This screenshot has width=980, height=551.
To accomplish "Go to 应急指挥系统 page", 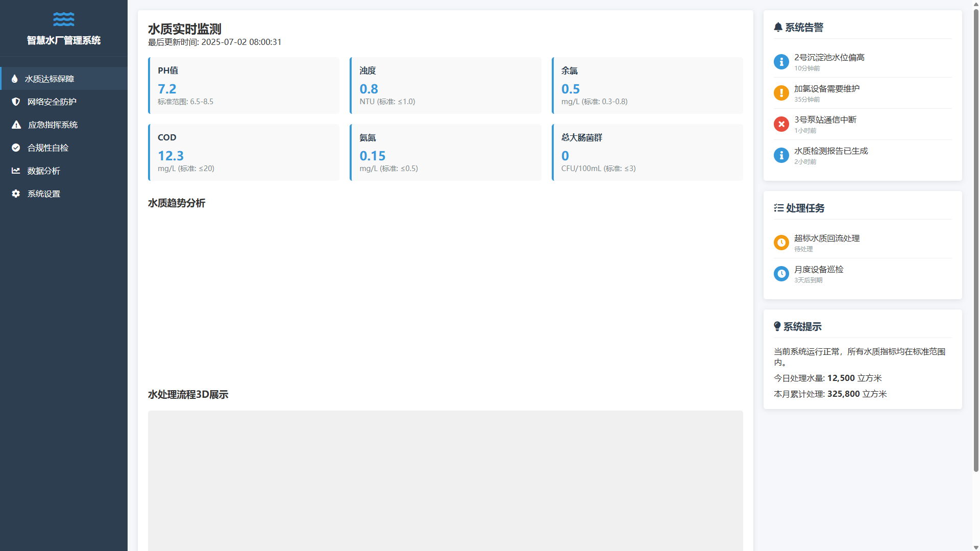I will coord(53,125).
